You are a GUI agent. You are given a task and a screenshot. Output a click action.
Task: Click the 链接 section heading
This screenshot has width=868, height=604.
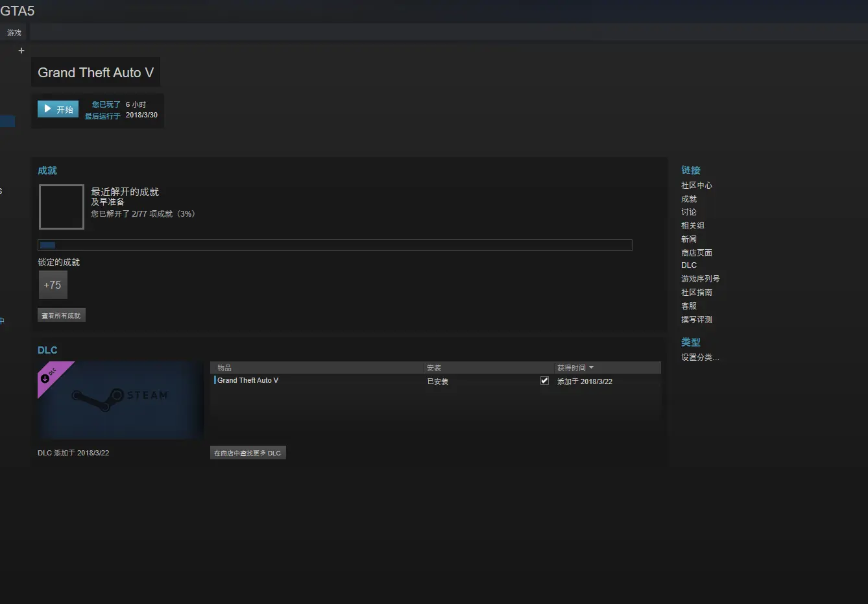691,170
